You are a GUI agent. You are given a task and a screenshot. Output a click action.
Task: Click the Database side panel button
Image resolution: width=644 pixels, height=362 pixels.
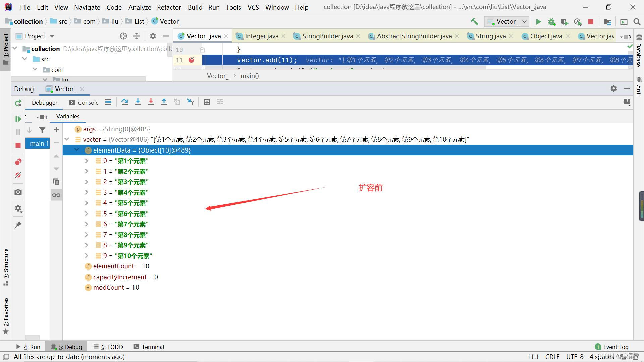click(x=639, y=51)
